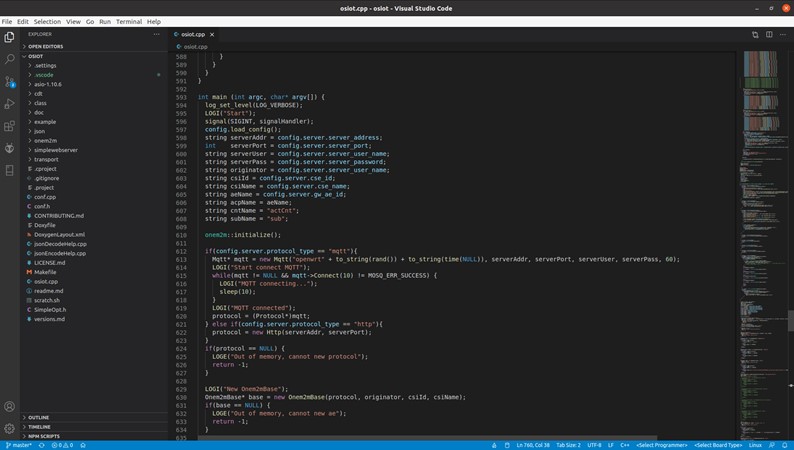Collapse the OSIOT folder section
The width and height of the screenshot is (794, 450).
[94, 56]
